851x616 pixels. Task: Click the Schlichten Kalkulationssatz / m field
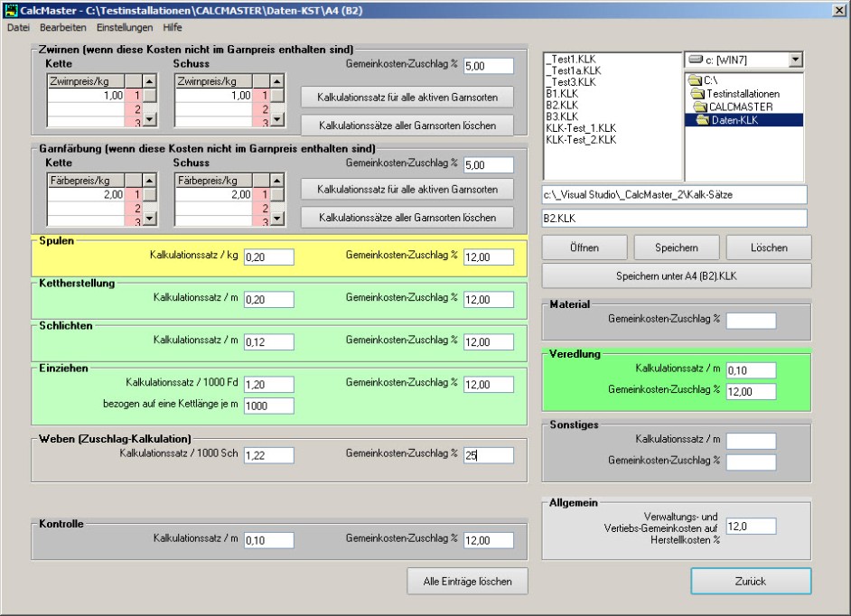point(269,342)
